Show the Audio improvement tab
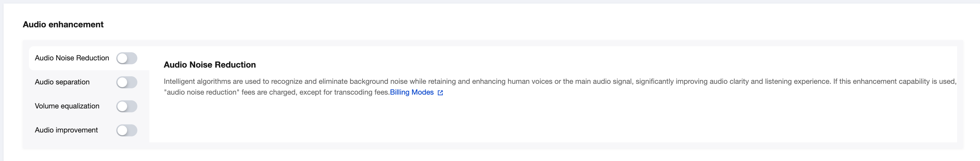980x161 pixels. pyautogui.click(x=66, y=130)
